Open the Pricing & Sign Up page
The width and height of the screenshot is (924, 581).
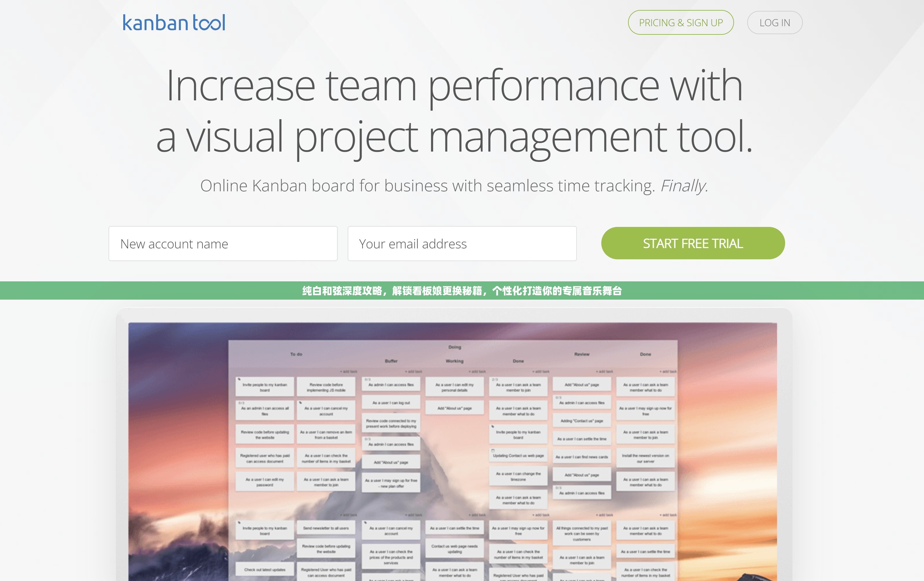pyautogui.click(x=680, y=23)
